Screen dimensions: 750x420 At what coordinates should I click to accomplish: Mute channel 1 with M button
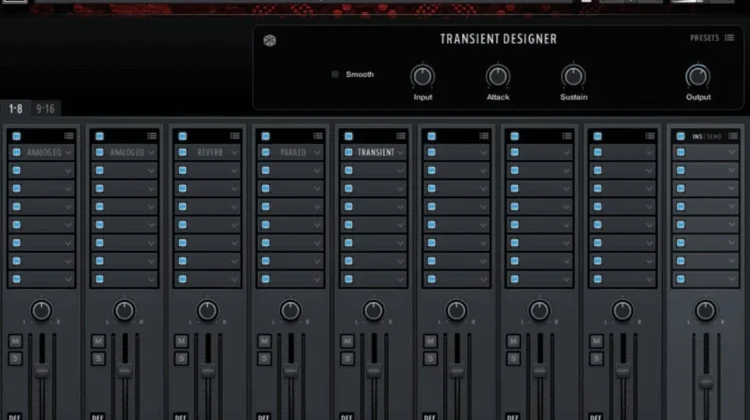(15, 341)
